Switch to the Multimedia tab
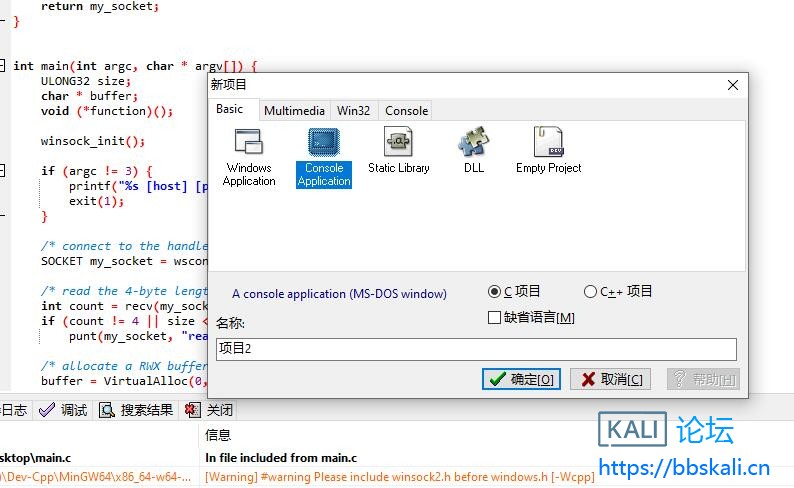Screen dimensions: 794x488 (x=294, y=111)
